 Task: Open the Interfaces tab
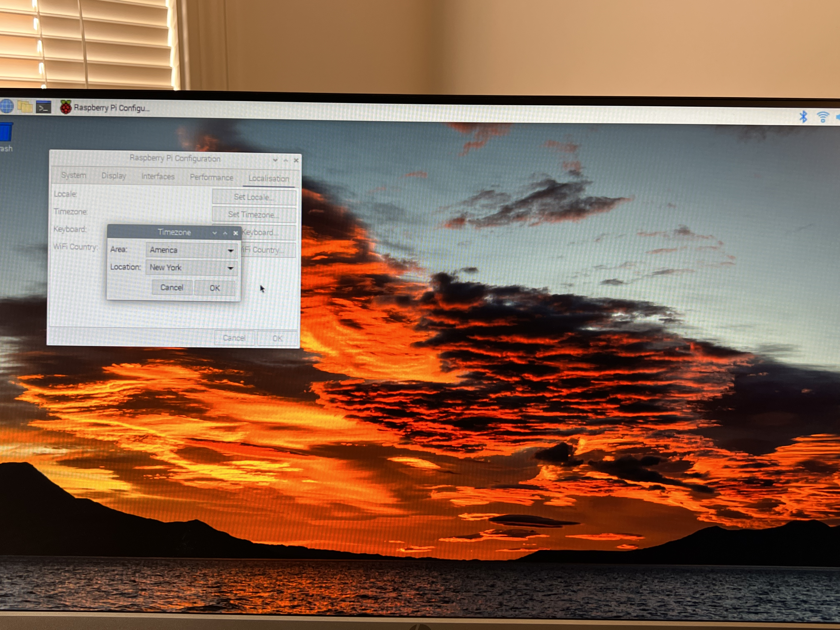pos(157,177)
